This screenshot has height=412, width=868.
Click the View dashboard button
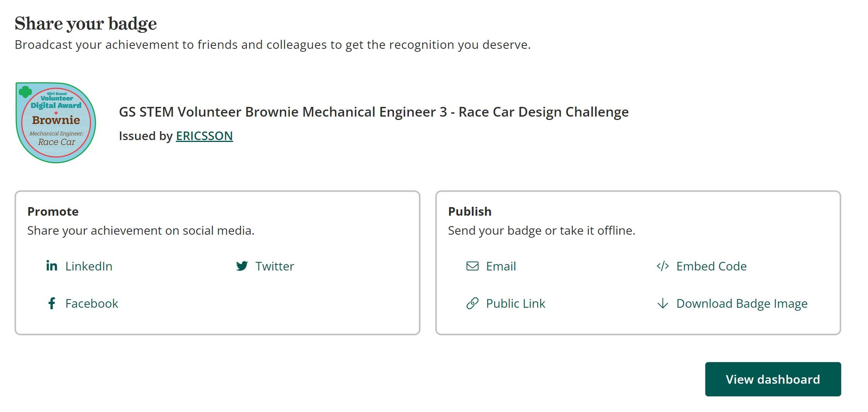click(x=773, y=379)
